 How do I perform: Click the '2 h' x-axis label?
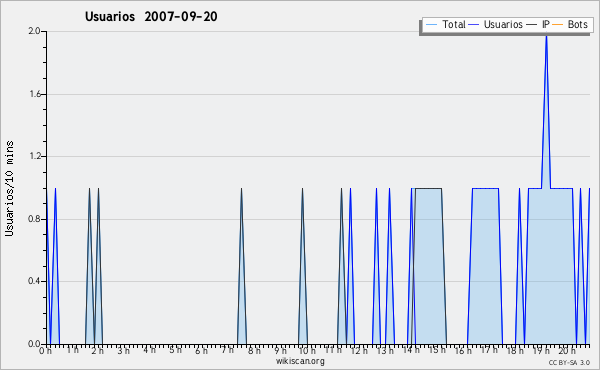point(98,350)
